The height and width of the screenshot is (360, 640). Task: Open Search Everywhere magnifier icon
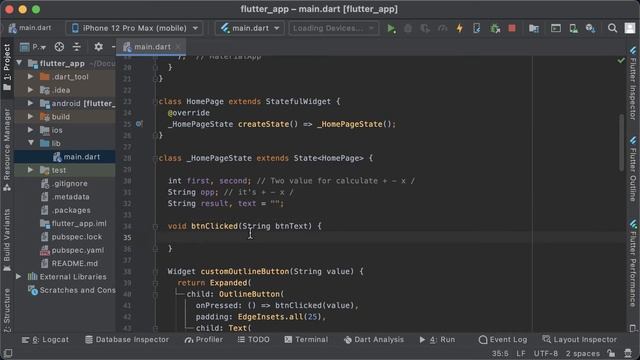click(612, 28)
